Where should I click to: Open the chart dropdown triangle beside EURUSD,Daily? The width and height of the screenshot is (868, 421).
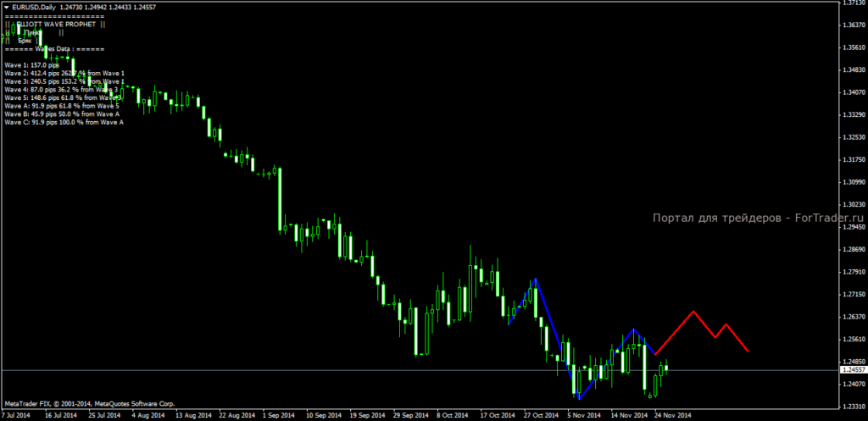(7, 7)
